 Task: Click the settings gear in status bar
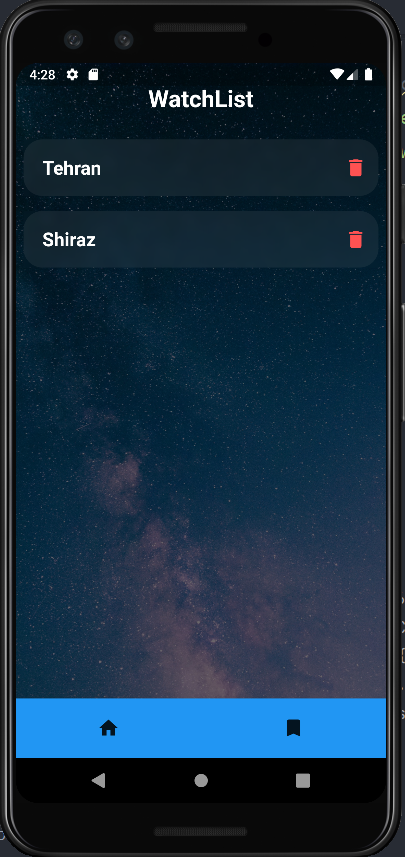[x=72, y=74]
